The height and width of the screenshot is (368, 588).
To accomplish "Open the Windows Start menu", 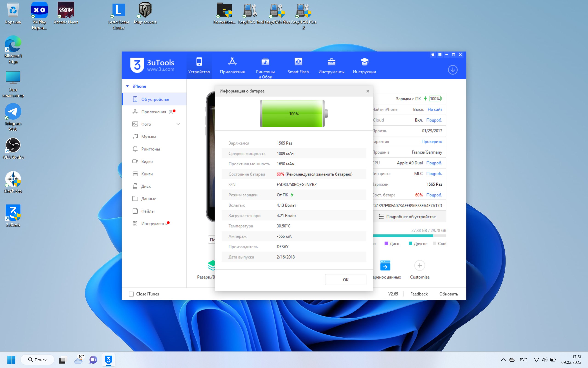I will point(11,360).
